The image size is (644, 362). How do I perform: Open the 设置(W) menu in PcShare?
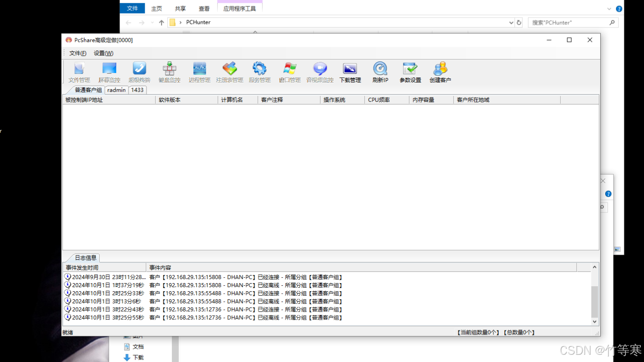tap(103, 53)
